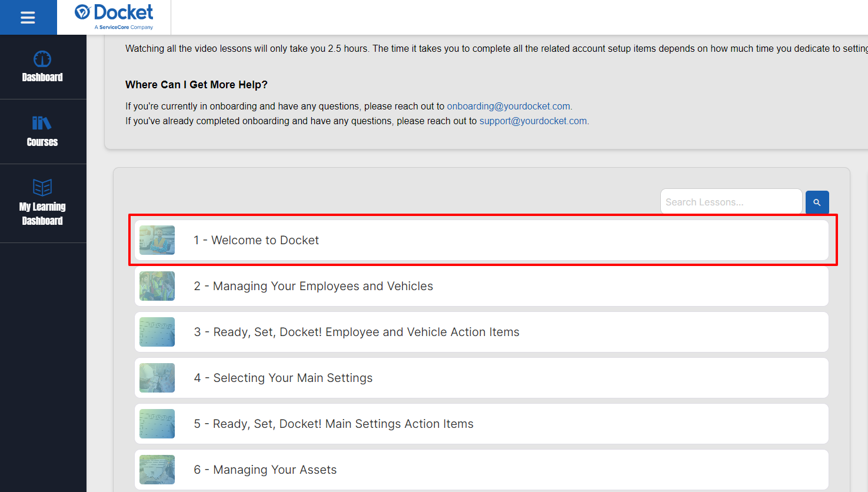Viewport: 868px width, 492px height.
Task: Click the Welcome to Docket thumbnail
Action: click(157, 240)
